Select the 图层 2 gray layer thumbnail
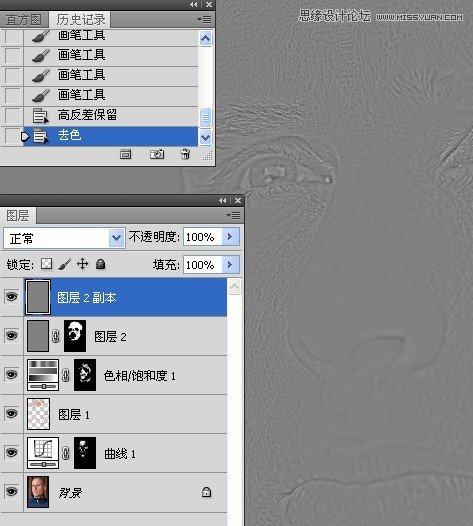Viewport: 473px width, 526px height. [38, 336]
